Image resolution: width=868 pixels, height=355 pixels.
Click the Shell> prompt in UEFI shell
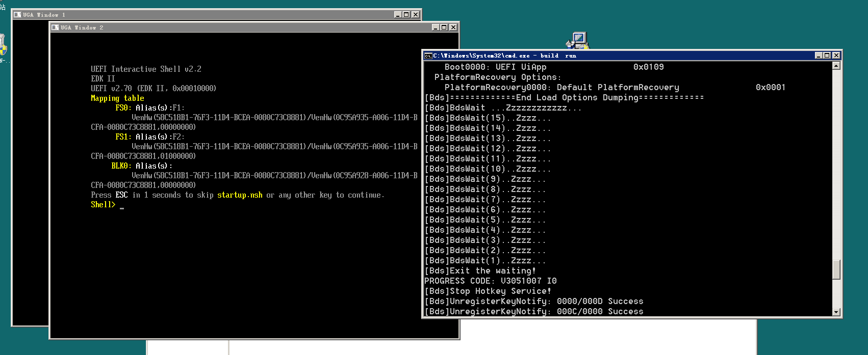103,205
